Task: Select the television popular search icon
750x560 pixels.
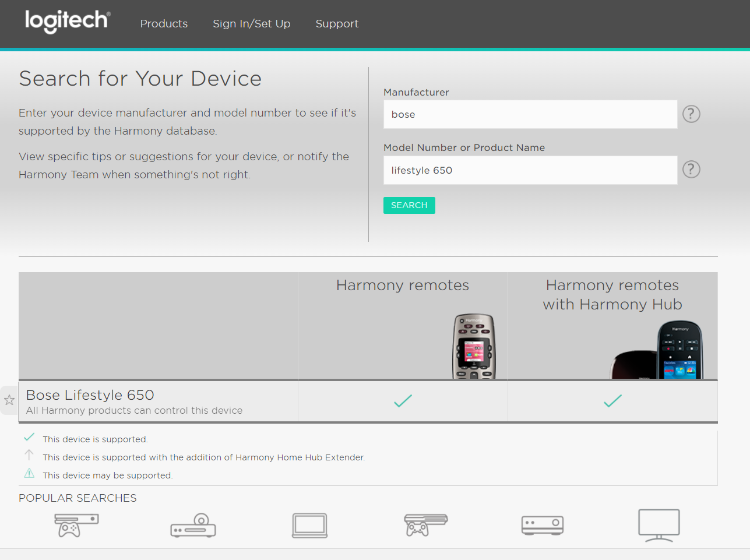Action: click(x=659, y=526)
